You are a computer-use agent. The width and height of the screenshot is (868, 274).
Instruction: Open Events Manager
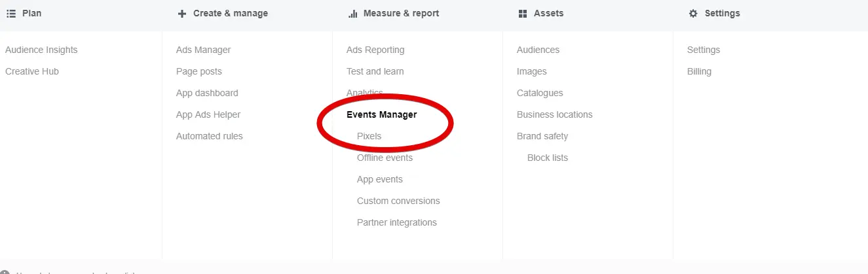click(382, 114)
